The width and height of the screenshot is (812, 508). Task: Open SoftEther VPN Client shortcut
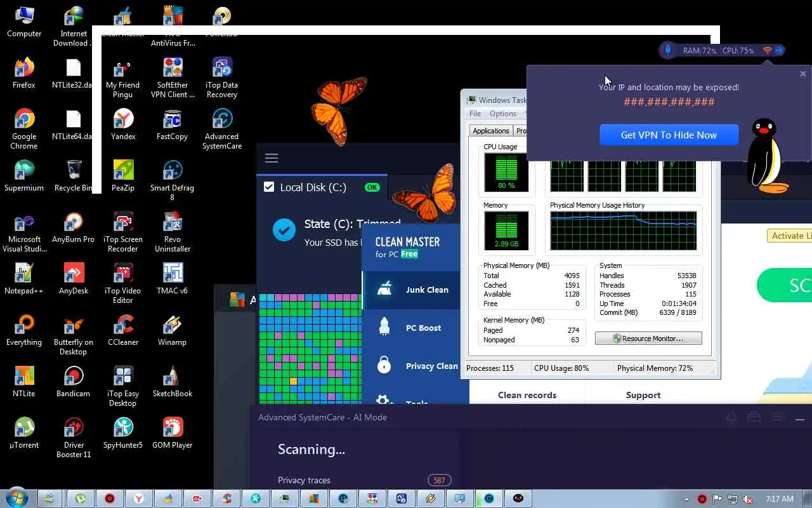pyautogui.click(x=173, y=78)
